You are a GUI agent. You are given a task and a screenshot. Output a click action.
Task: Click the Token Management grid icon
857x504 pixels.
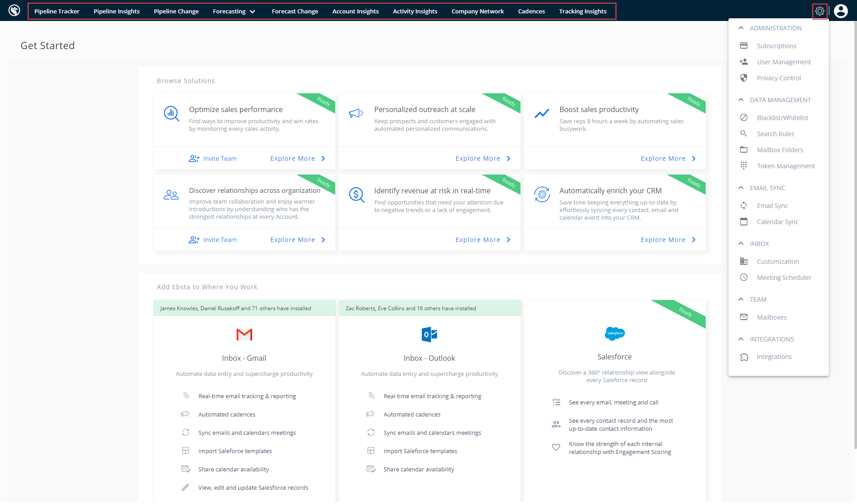[x=744, y=166]
